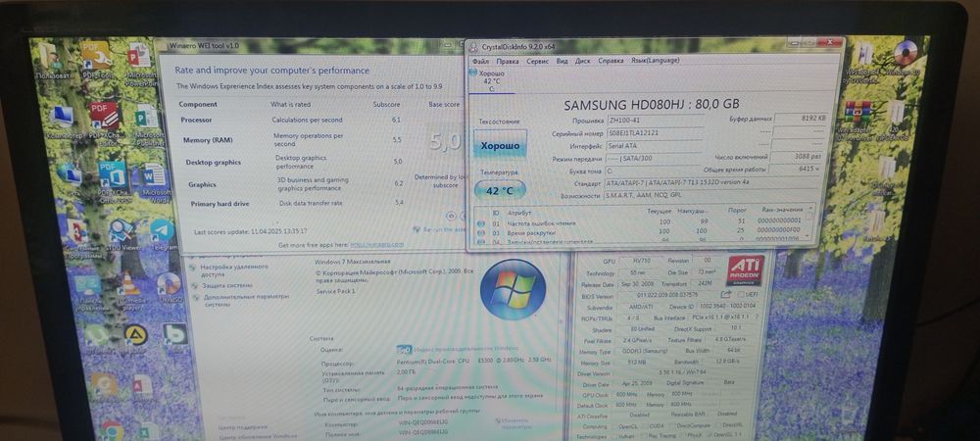
Task: Toggle the CUDA checkbox in GPU-Z
Action: point(647,426)
